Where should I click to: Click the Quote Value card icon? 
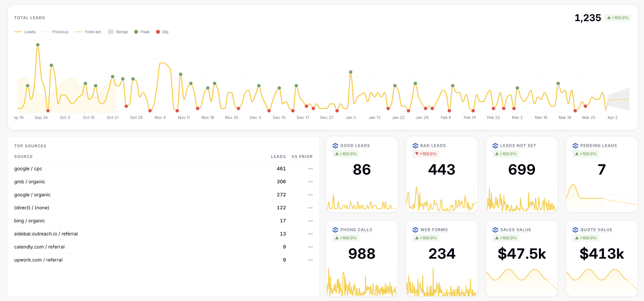click(x=575, y=230)
